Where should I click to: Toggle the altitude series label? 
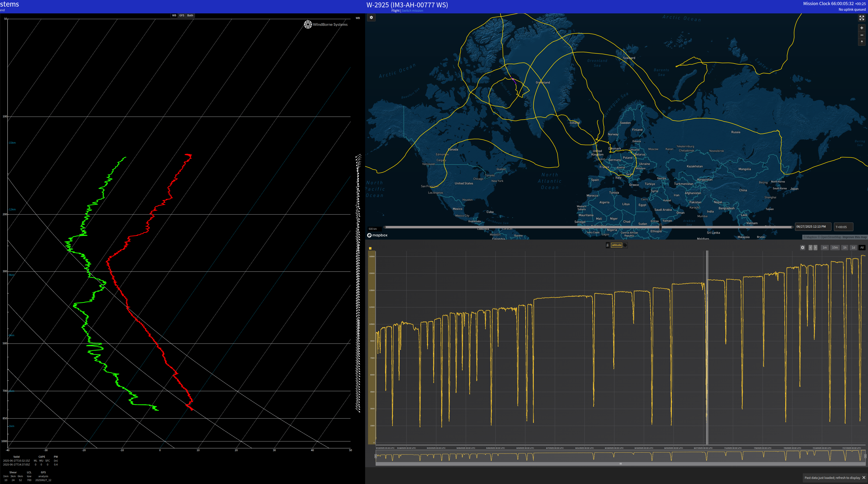(x=616, y=245)
